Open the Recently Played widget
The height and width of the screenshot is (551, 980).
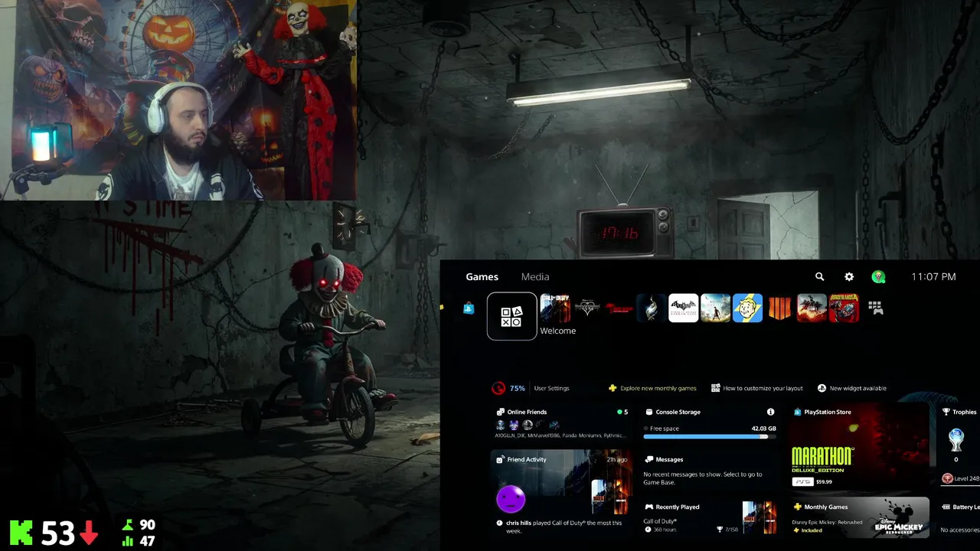(x=710, y=517)
